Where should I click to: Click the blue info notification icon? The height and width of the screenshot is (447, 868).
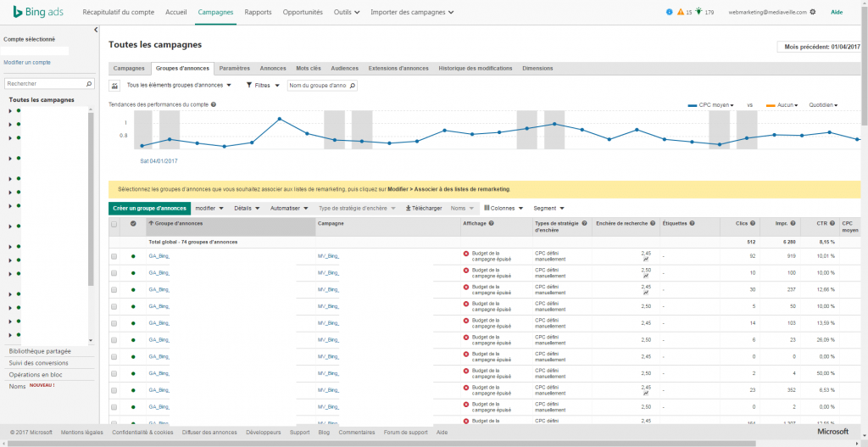pyautogui.click(x=670, y=12)
